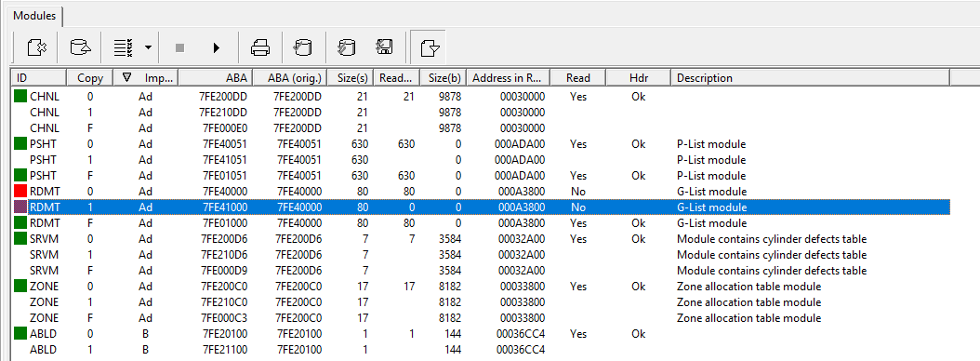Click the disk with arrow toolbar icon
The image size is (980, 361).
click(80, 47)
